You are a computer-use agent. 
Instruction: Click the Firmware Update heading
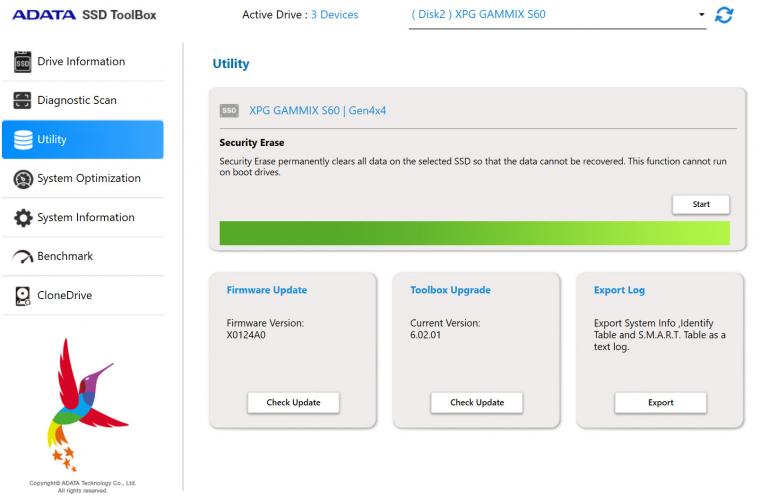tap(267, 290)
